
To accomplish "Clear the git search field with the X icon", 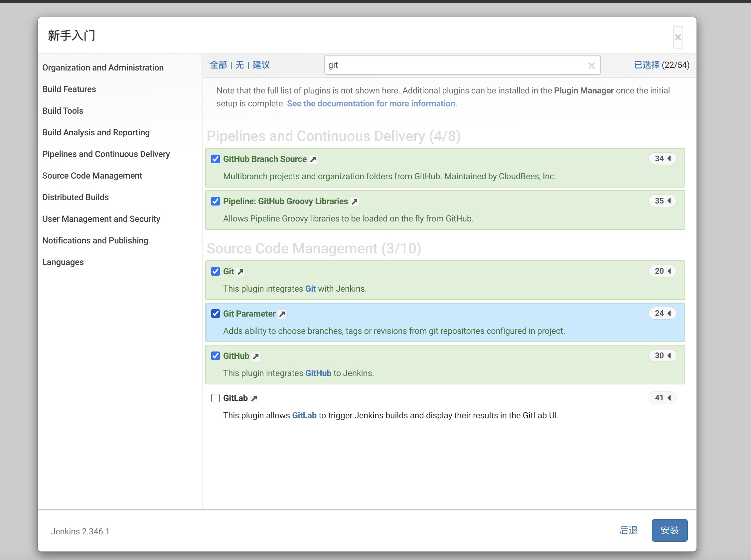I will point(591,66).
